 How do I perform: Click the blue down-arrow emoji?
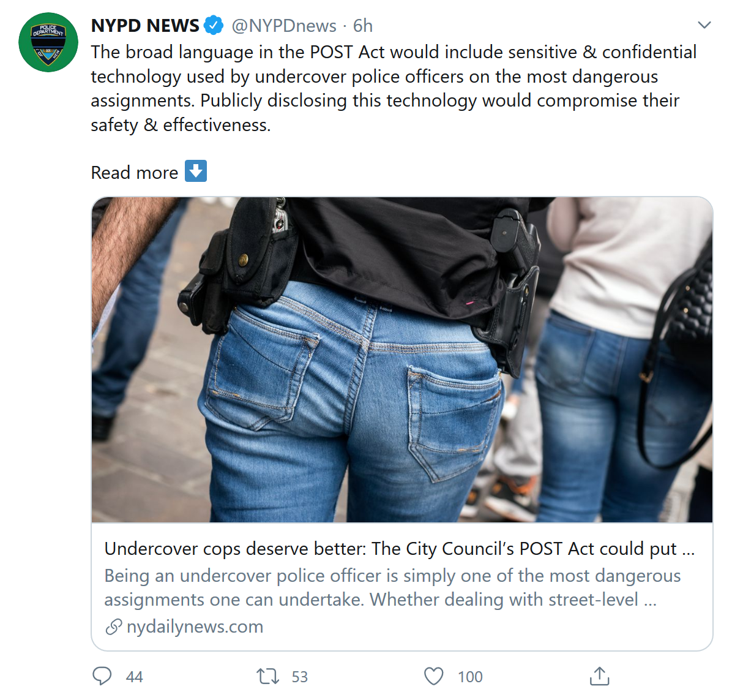click(196, 171)
